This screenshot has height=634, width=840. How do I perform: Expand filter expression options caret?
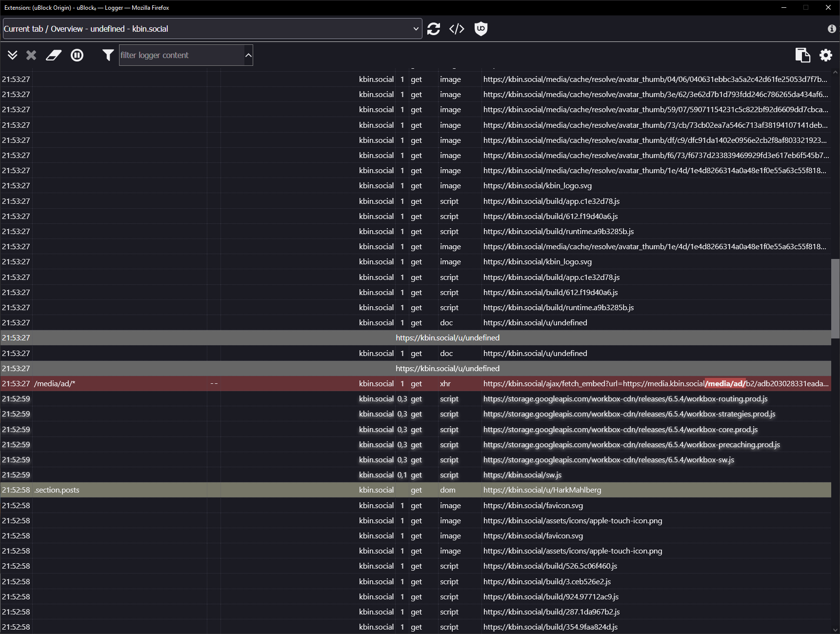(x=248, y=55)
